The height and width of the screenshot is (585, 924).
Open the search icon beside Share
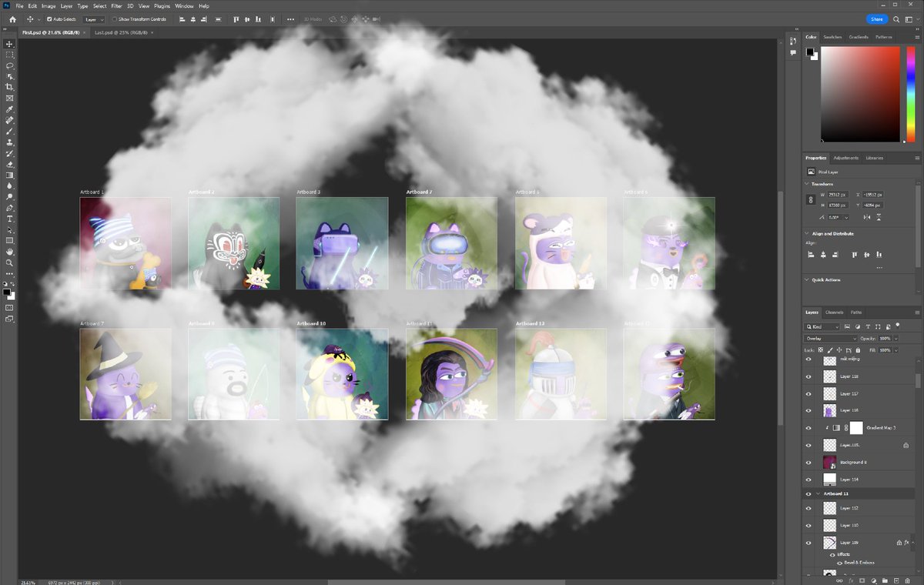896,18
